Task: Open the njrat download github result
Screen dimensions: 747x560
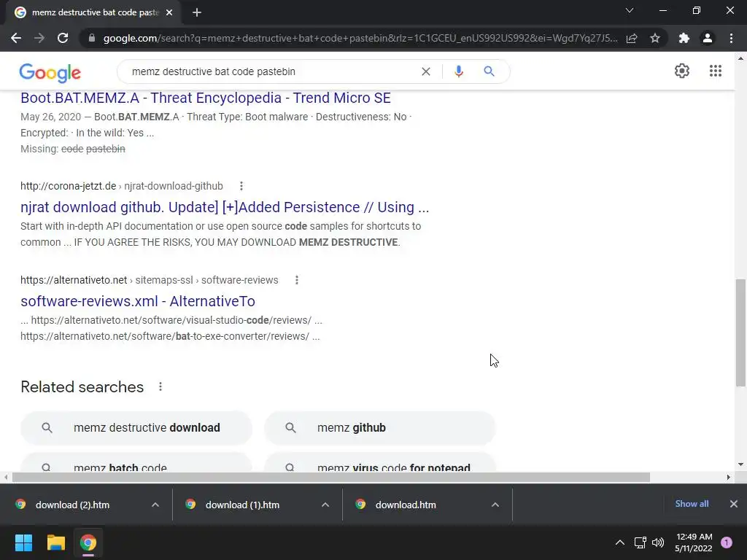Action: [x=225, y=208]
